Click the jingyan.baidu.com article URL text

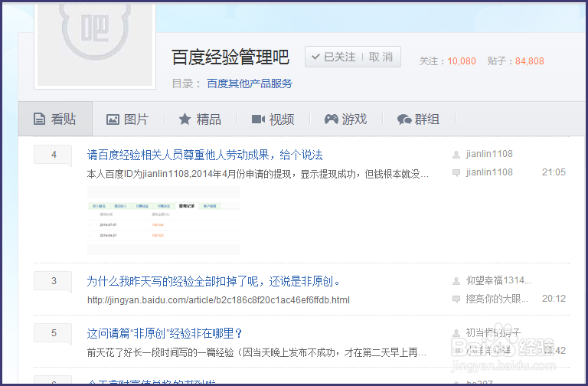(x=219, y=300)
